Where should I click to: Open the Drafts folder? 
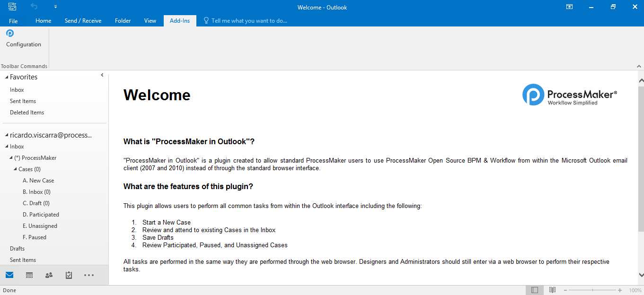pos(17,249)
